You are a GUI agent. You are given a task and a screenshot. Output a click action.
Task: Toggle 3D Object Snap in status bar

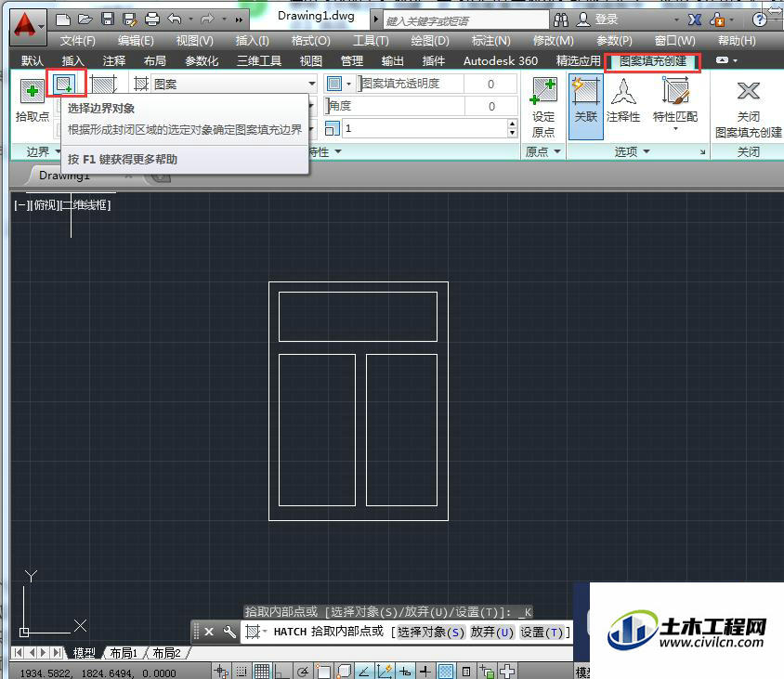(x=344, y=671)
